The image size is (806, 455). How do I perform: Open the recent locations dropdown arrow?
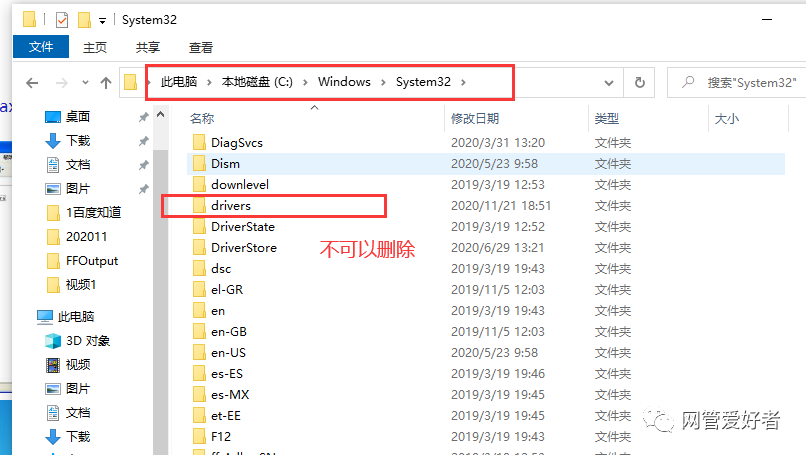tap(85, 82)
